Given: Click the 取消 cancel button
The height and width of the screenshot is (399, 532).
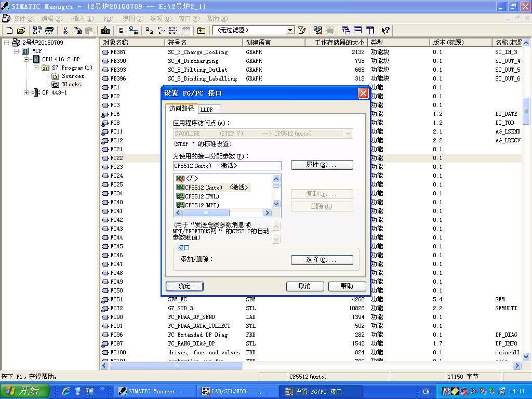Looking at the screenshot, I should pos(304,286).
